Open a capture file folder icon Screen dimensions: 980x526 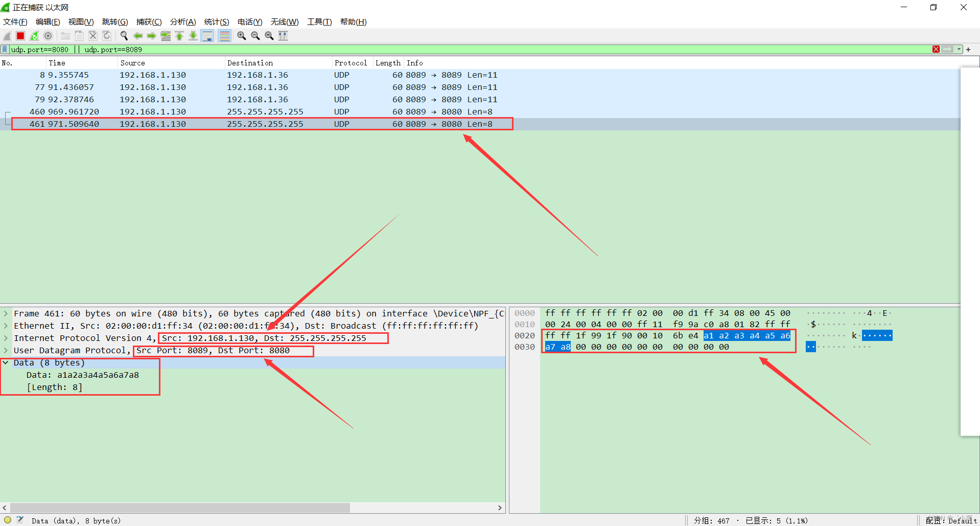click(x=65, y=36)
